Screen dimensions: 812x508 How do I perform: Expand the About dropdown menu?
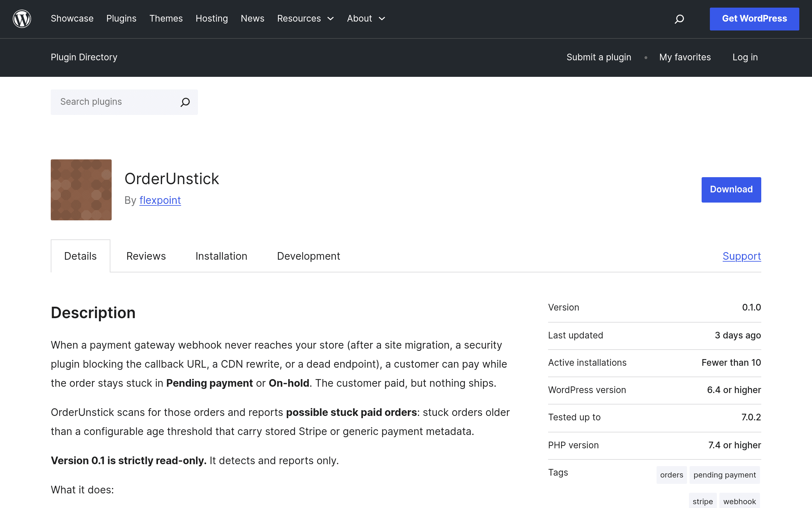point(366,18)
